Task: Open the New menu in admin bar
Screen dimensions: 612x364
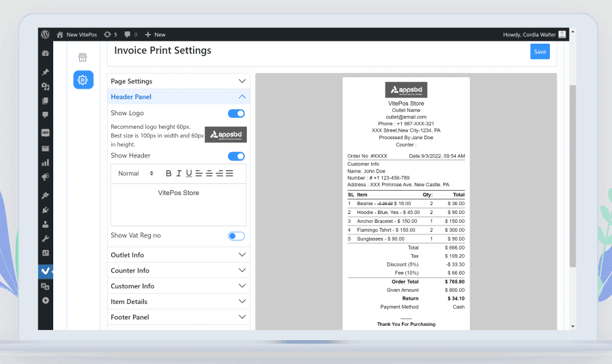Action: [155, 34]
